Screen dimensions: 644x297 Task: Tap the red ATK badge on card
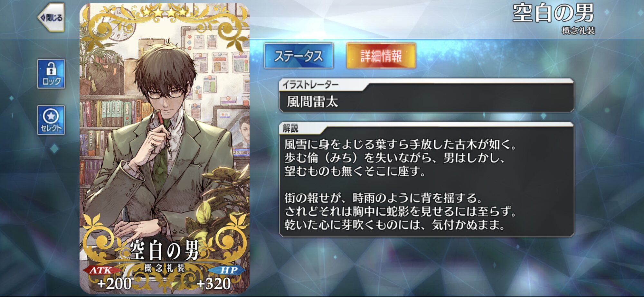coord(101,270)
